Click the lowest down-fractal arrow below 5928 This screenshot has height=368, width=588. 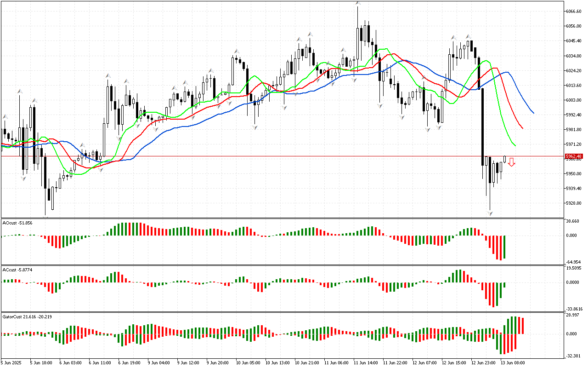pos(490,213)
